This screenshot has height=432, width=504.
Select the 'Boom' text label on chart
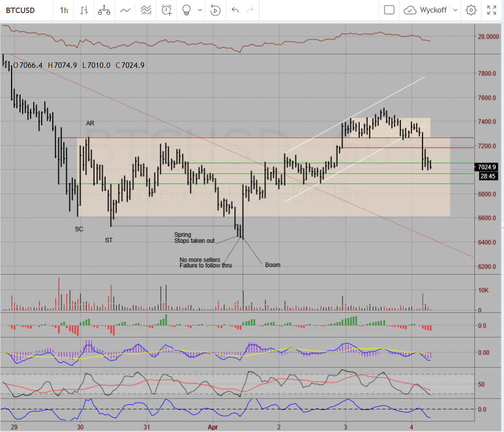click(x=272, y=265)
